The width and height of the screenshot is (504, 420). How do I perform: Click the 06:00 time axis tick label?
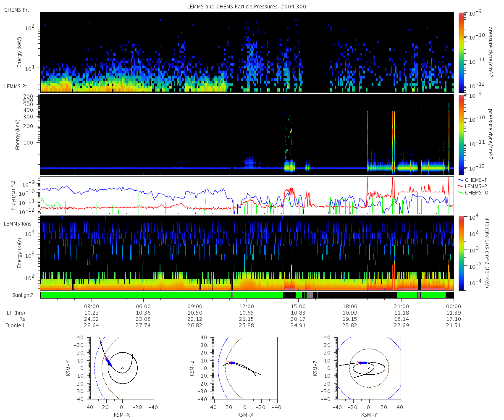[143, 307]
